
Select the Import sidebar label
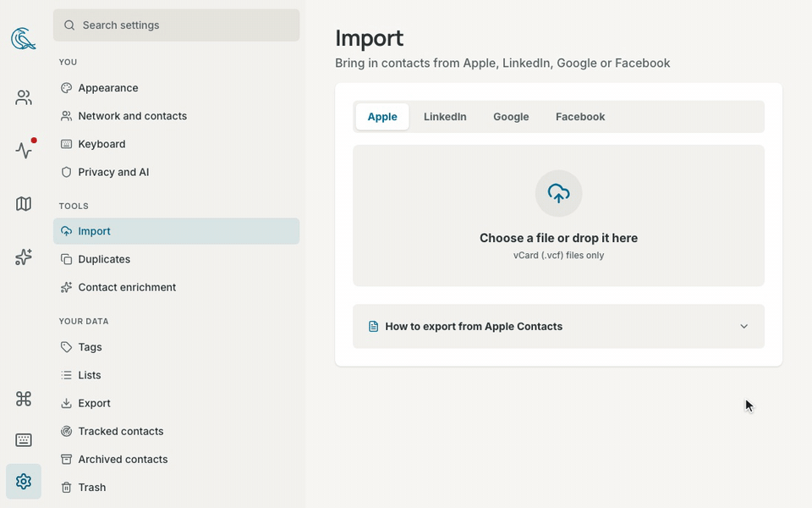(94, 230)
